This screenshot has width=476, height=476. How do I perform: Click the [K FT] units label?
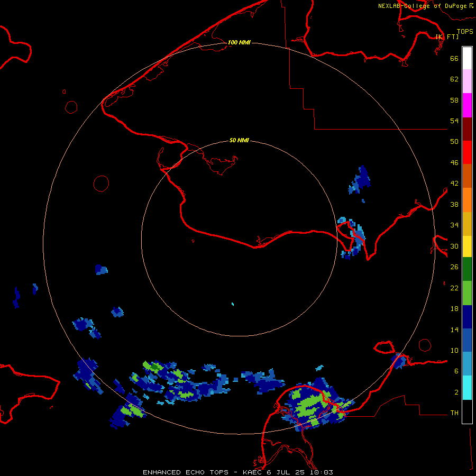[447, 36]
